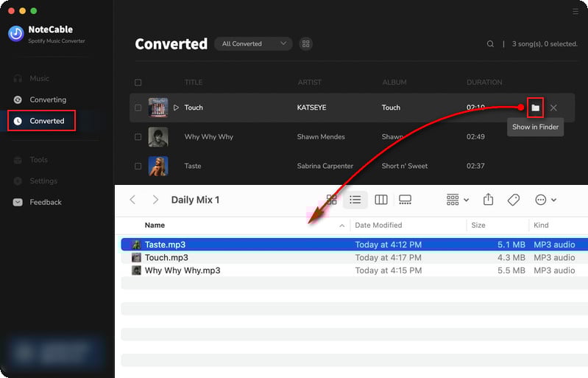Select the Taste song title

[x=193, y=166]
